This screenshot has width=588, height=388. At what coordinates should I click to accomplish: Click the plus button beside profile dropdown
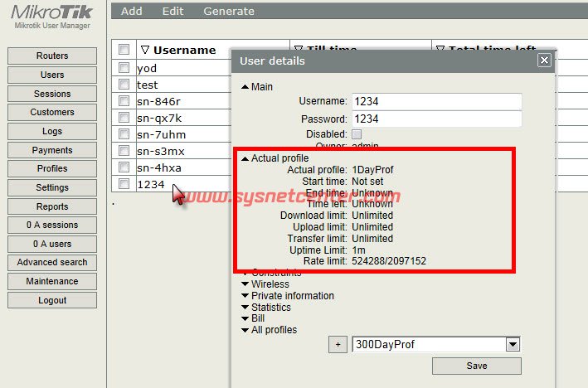338,345
